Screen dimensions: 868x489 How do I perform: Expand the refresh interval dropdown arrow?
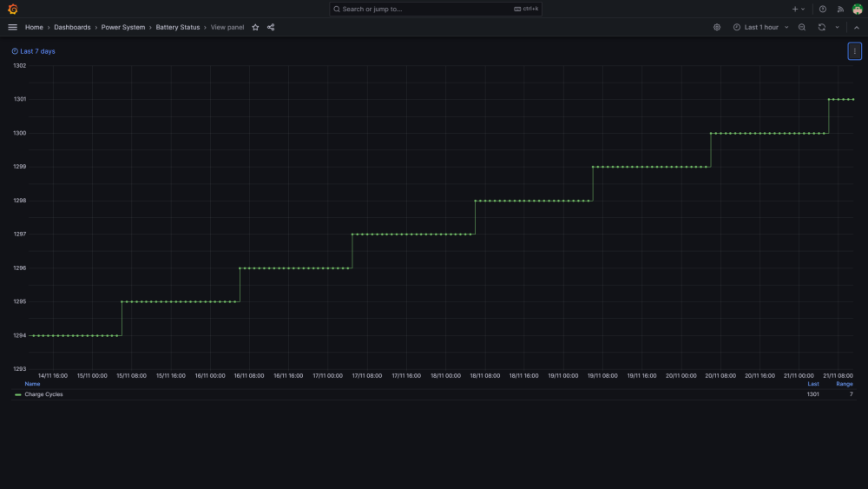pos(837,27)
